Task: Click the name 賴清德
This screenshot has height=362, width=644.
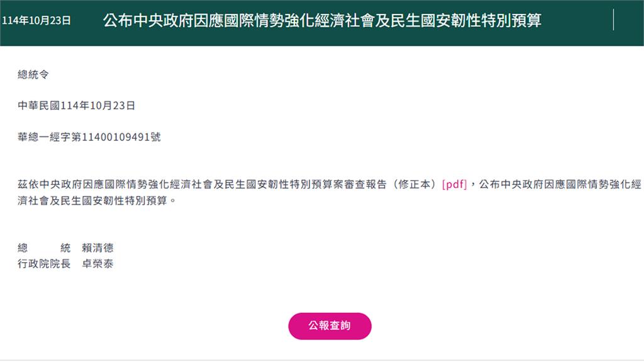Action: pos(97,248)
